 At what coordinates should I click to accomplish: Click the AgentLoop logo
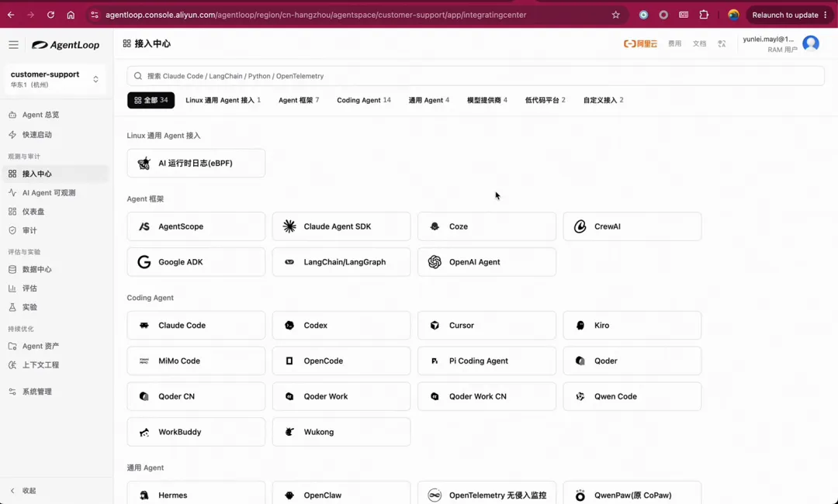pos(65,45)
